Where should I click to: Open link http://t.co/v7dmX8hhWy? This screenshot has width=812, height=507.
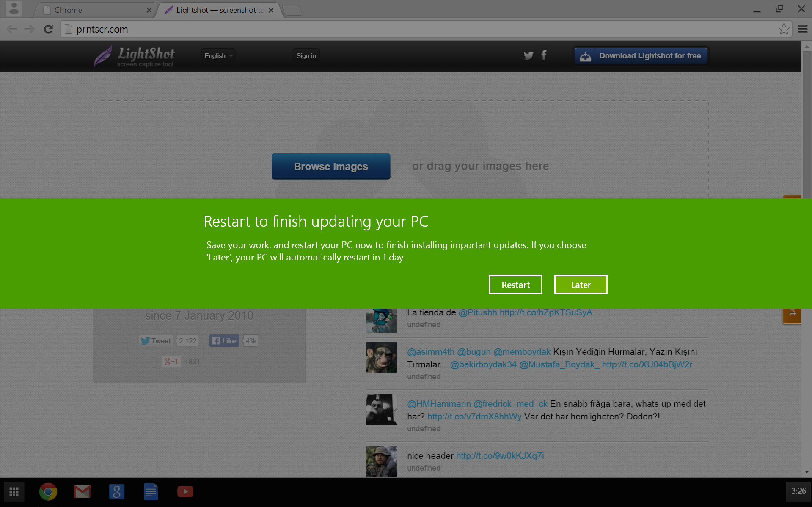pyautogui.click(x=474, y=417)
